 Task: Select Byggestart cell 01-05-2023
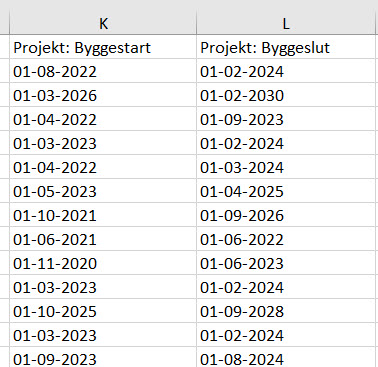coord(103,191)
